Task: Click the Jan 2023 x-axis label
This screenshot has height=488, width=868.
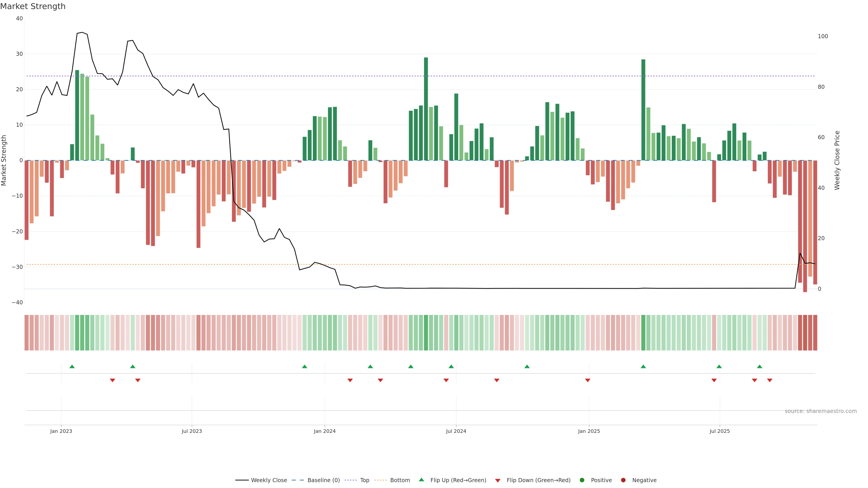Action: 61,431
